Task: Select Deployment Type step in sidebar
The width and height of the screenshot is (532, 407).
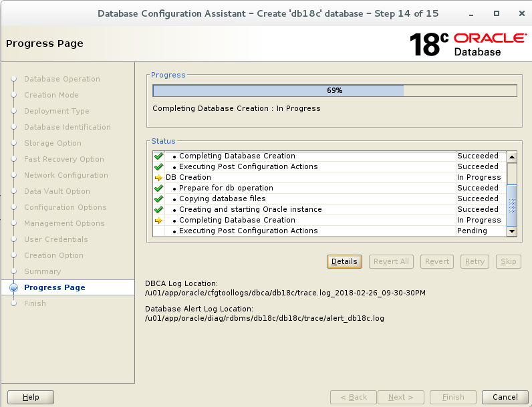Action: click(x=57, y=111)
